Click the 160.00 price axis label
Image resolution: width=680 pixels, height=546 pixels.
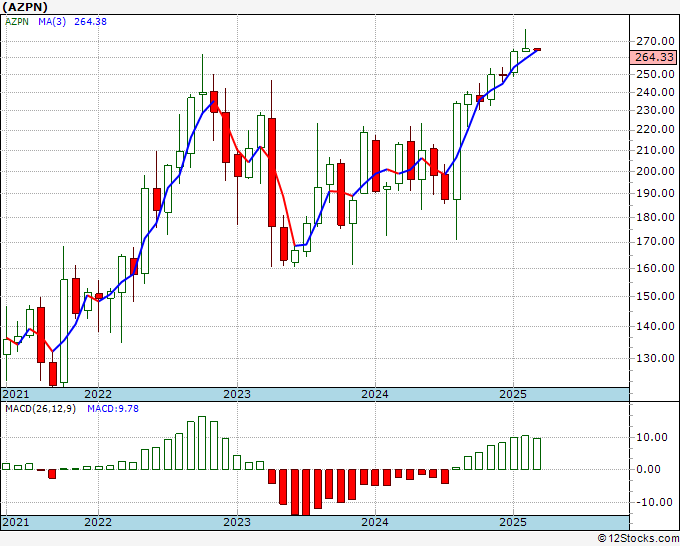point(655,268)
